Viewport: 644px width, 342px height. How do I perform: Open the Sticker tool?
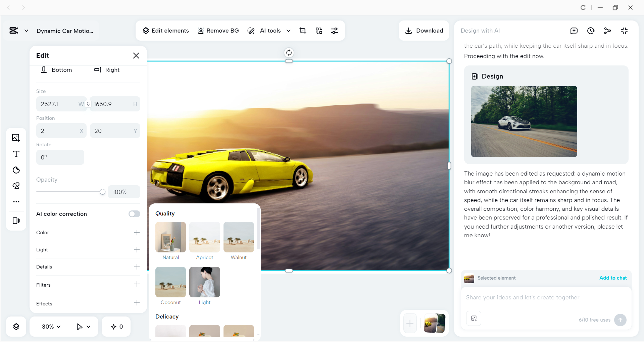[x=16, y=170]
